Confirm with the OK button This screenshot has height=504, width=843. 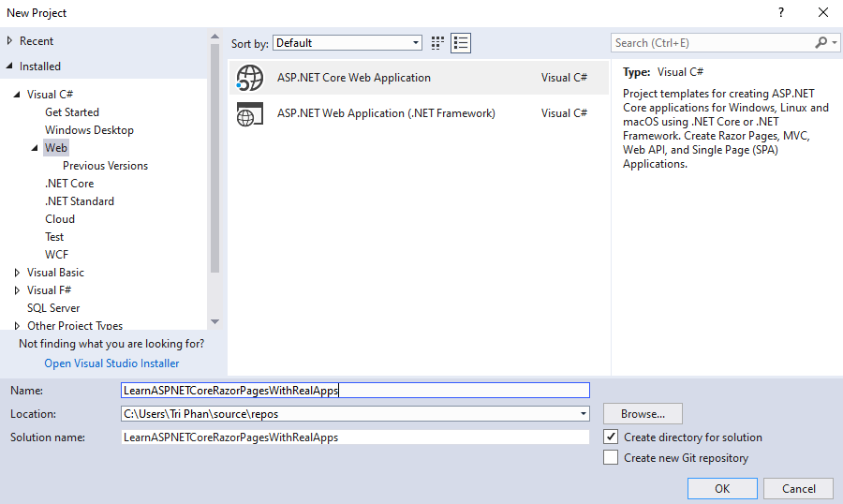[x=722, y=488]
